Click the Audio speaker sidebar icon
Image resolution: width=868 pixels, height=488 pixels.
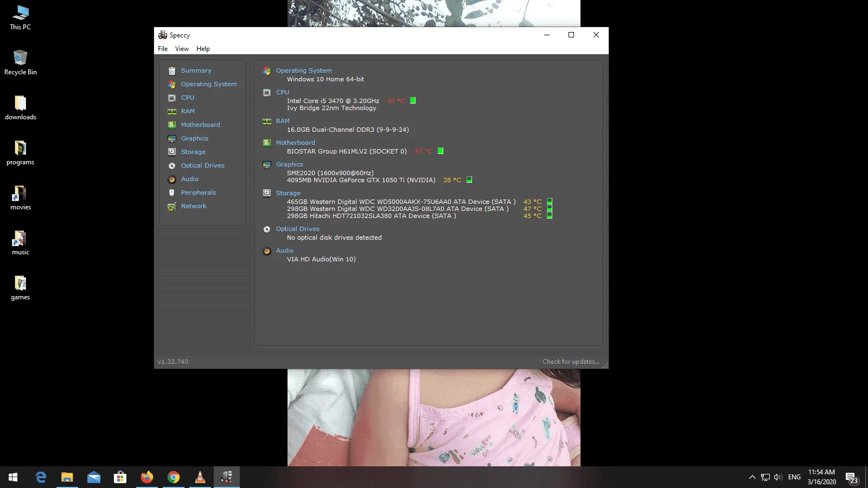(x=172, y=179)
